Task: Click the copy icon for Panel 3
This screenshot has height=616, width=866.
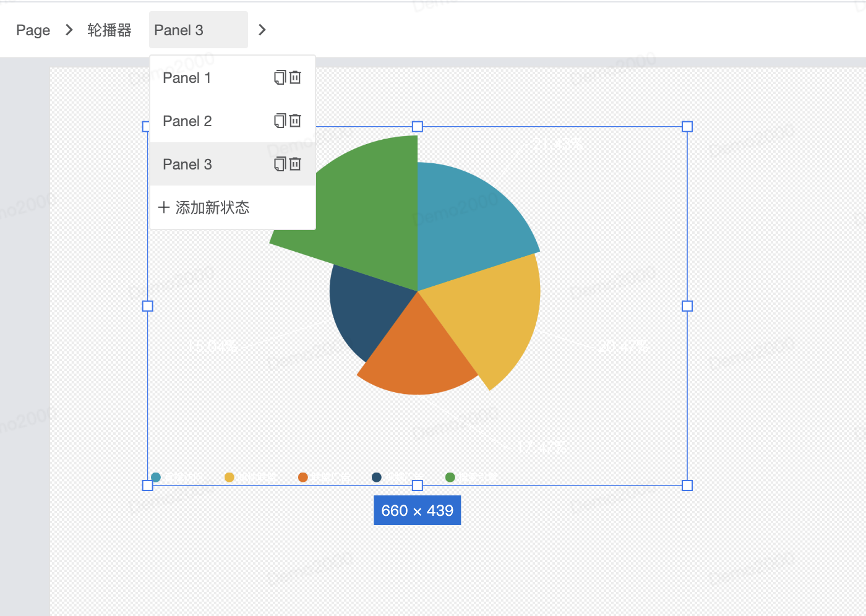Action: (x=280, y=164)
